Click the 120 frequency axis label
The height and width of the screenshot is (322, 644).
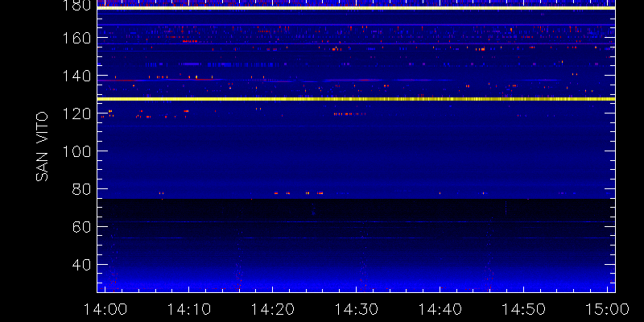pyautogui.click(x=76, y=114)
